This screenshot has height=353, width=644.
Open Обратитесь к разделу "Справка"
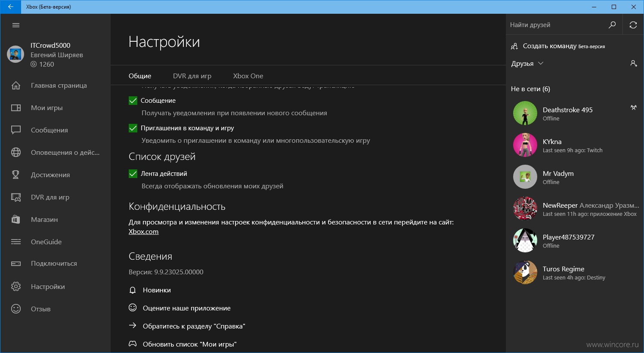[187, 326]
